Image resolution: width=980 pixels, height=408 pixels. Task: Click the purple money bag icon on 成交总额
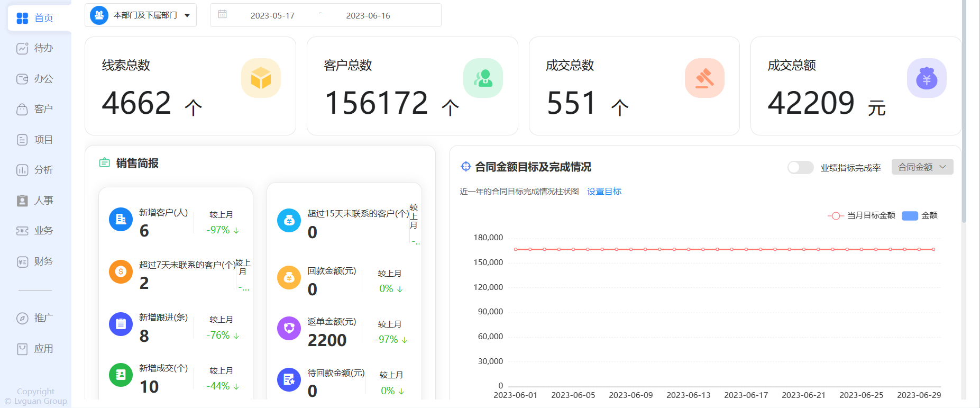(927, 78)
